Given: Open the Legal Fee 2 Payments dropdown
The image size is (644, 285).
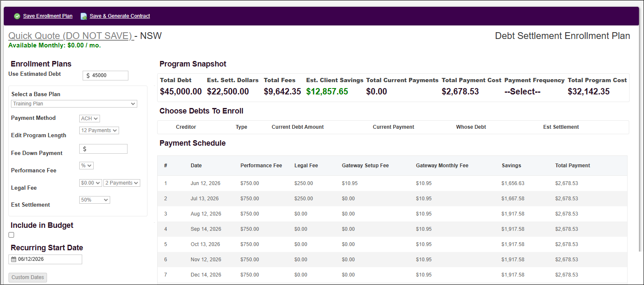Looking at the screenshot, I should [x=122, y=183].
